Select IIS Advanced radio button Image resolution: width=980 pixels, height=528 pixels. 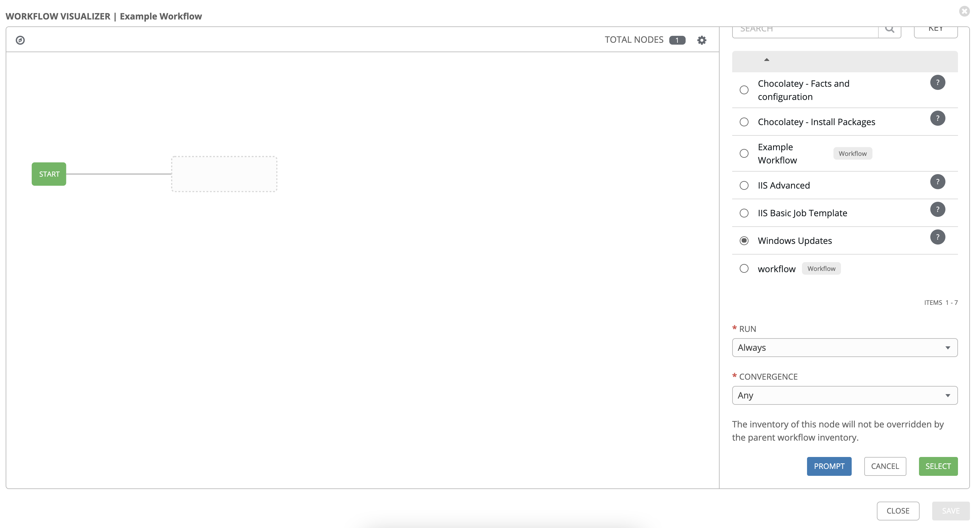744,185
